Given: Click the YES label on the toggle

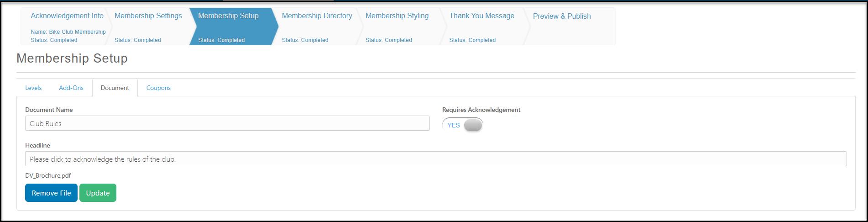Looking at the screenshot, I should (453, 125).
